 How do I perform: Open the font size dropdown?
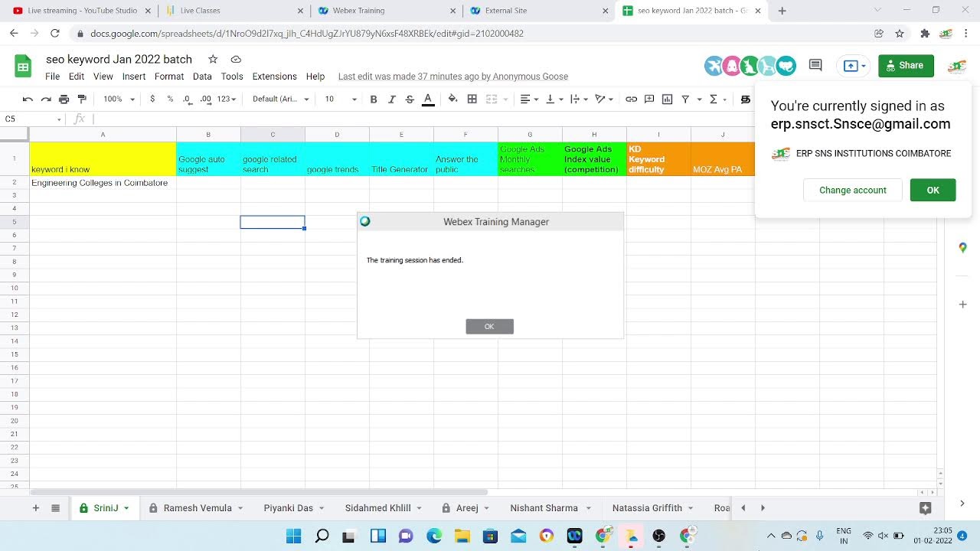pyautogui.click(x=340, y=99)
